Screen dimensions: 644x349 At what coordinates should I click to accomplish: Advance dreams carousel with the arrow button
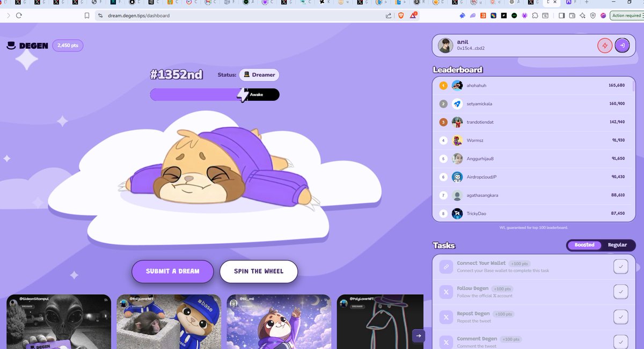[x=419, y=336]
